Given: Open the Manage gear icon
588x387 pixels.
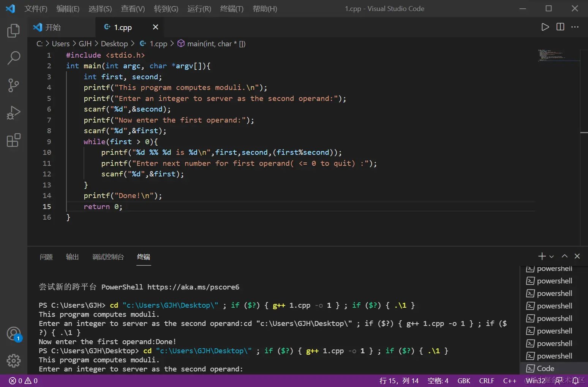Looking at the screenshot, I should coord(14,361).
